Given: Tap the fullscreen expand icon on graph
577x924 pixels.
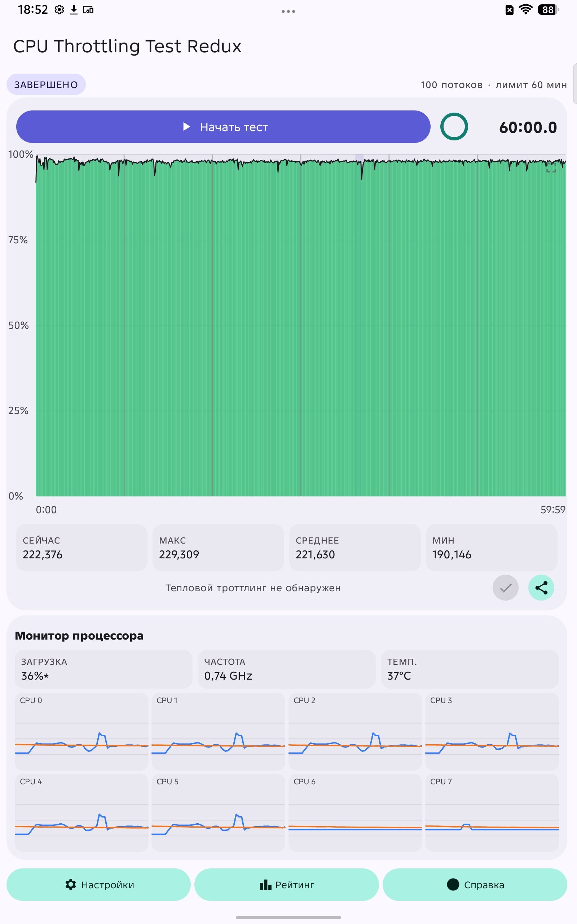Looking at the screenshot, I should click(551, 167).
